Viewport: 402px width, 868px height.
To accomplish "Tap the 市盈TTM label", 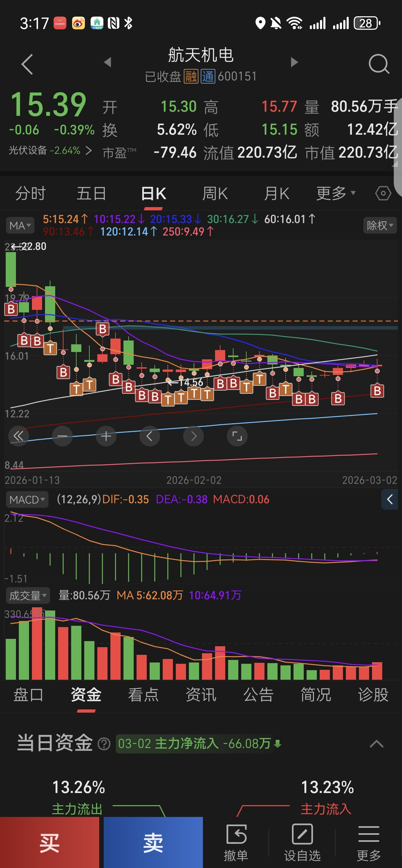I will click(x=120, y=153).
